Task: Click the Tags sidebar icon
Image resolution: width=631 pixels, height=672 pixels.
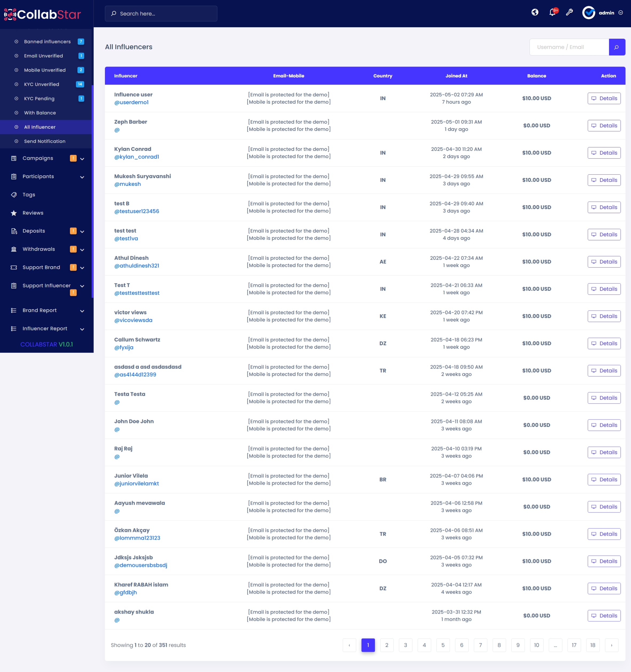Action: point(14,195)
